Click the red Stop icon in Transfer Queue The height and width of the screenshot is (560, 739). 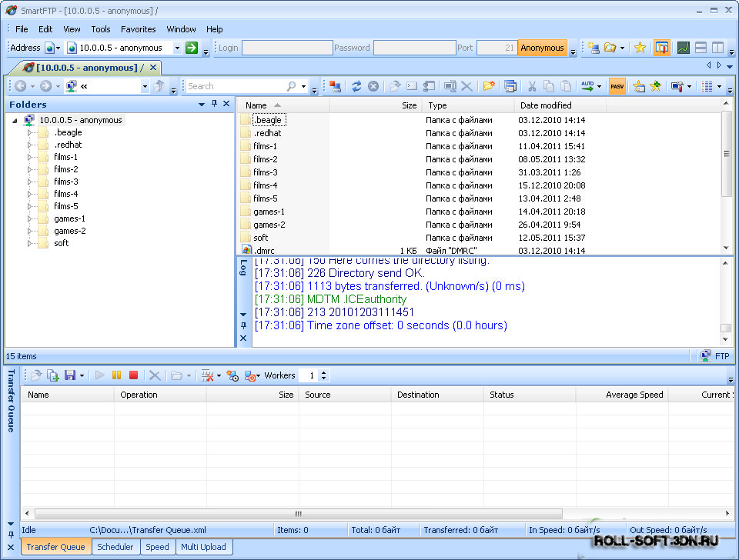[133, 375]
